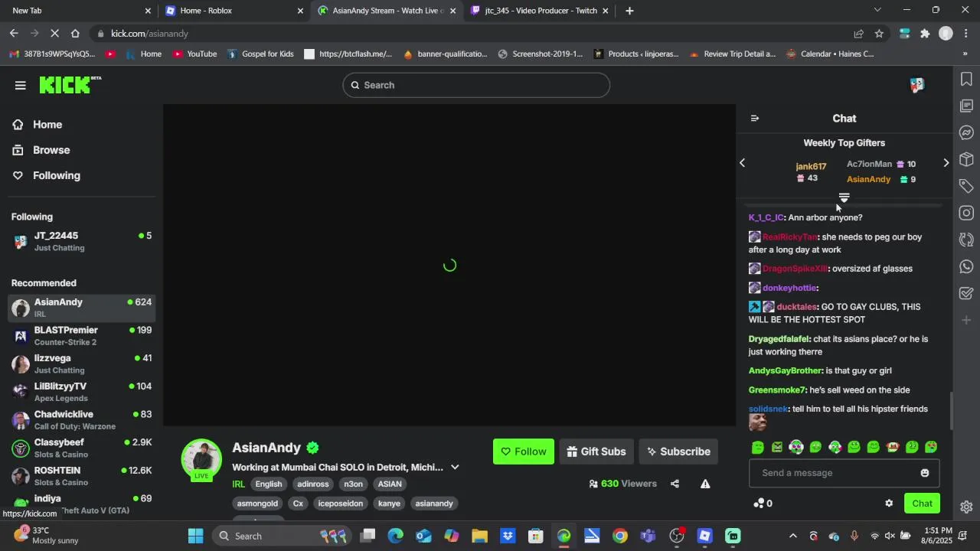This screenshot has height=551, width=980.
Task: Open browser tab search dropdown
Action: [877, 10]
